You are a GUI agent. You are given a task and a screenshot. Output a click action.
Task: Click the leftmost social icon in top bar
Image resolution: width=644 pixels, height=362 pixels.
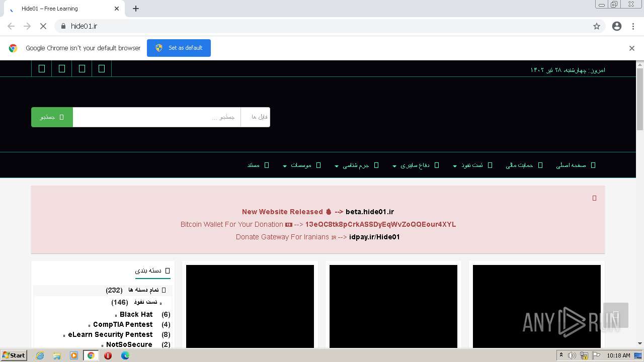point(42,68)
